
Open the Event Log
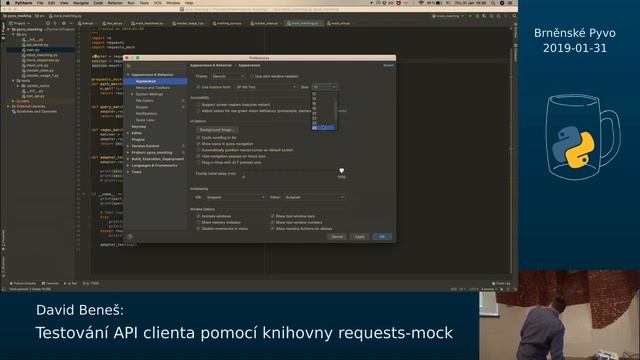click(501, 283)
